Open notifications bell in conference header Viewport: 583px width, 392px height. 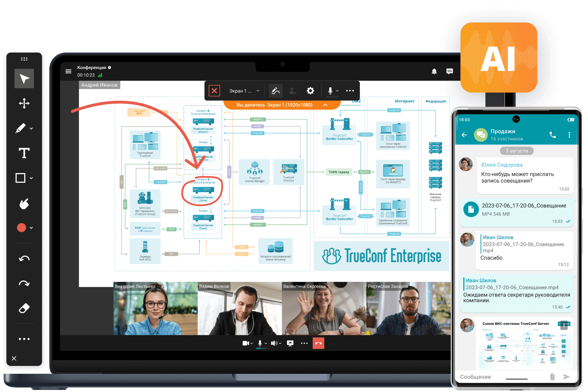coord(434,71)
